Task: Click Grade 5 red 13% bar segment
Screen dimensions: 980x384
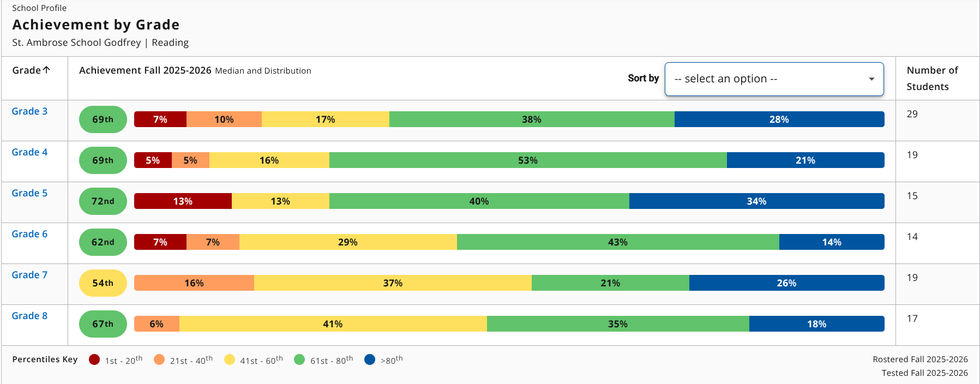Action: [183, 201]
